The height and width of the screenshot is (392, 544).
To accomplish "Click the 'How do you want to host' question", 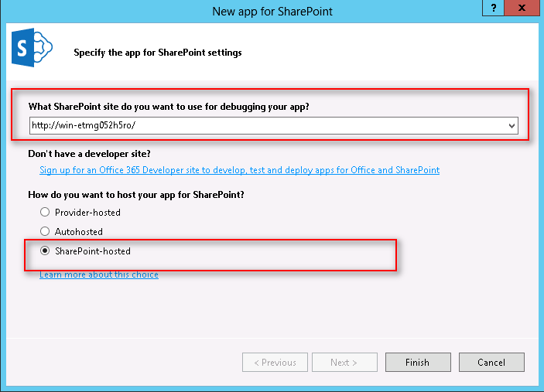I will (x=136, y=195).
